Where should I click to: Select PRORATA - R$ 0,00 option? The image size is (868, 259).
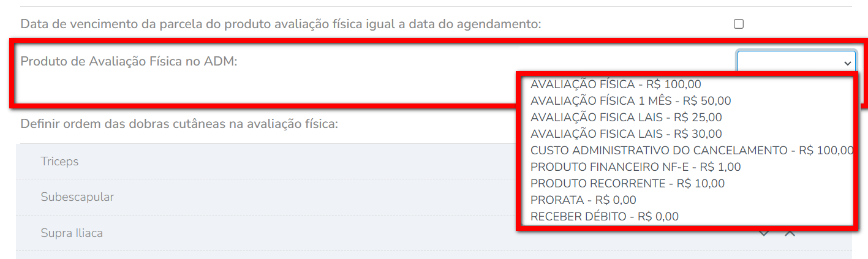click(x=583, y=200)
